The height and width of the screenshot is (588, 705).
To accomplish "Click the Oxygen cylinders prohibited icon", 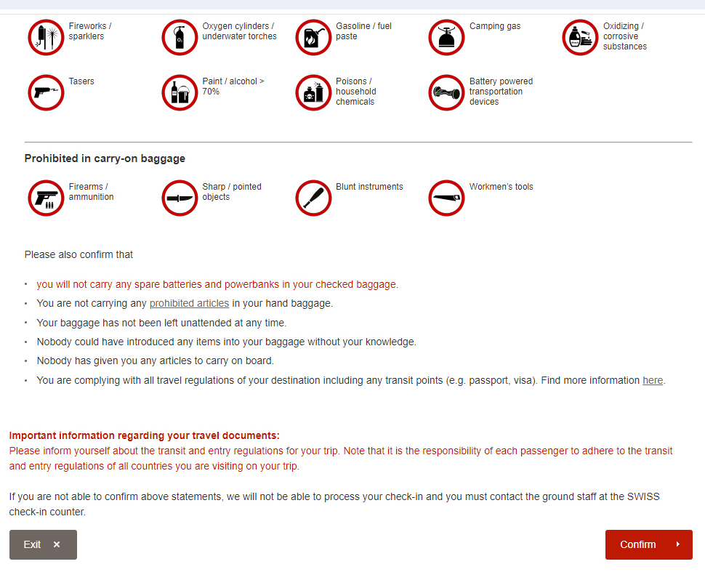I will [180, 37].
